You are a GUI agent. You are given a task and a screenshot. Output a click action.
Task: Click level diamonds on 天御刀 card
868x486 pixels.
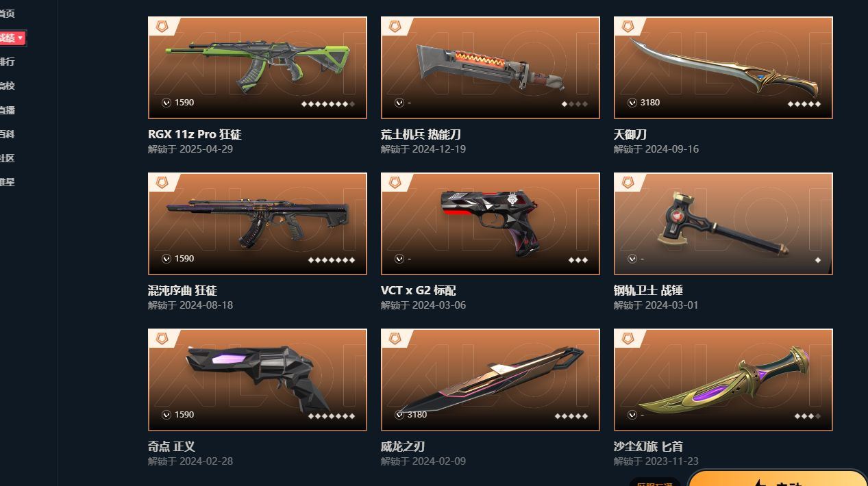(x=804, y=104)
